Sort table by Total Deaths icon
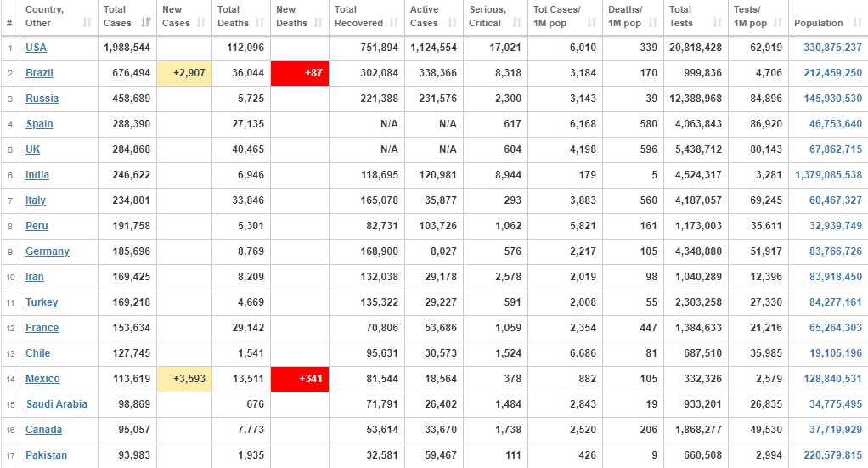This screenshot has height=468, width=868. [x=260, y=23]
